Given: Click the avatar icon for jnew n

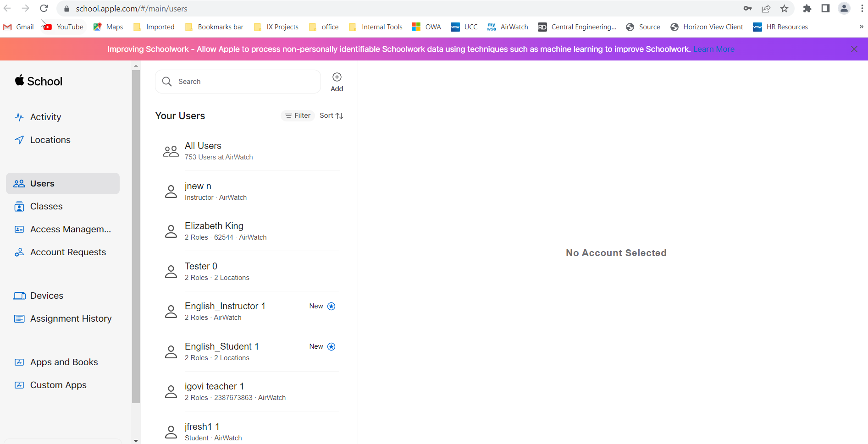Looking at the screenshot, I should pyautogui.click(x=171, y=192).
